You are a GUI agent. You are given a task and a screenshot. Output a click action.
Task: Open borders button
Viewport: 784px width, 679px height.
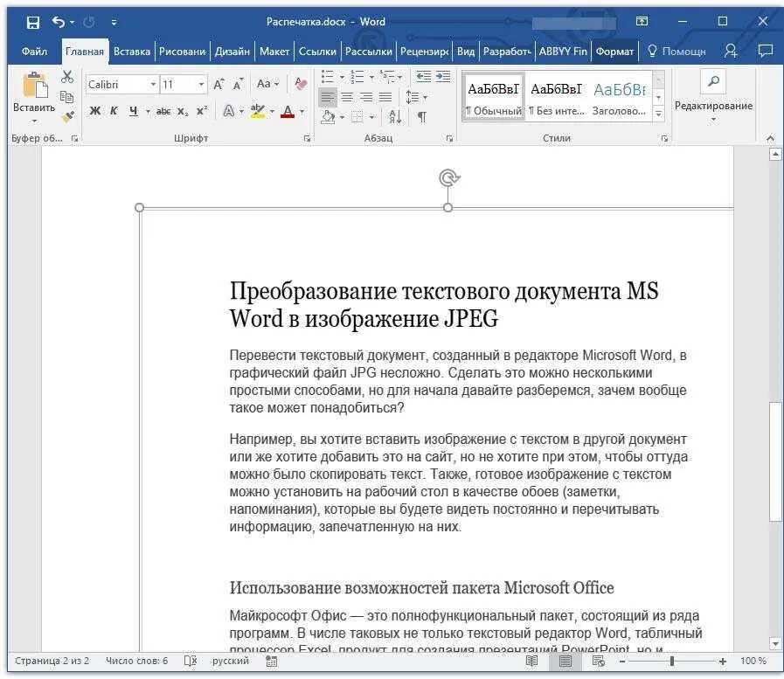click(x=357, y=117)
